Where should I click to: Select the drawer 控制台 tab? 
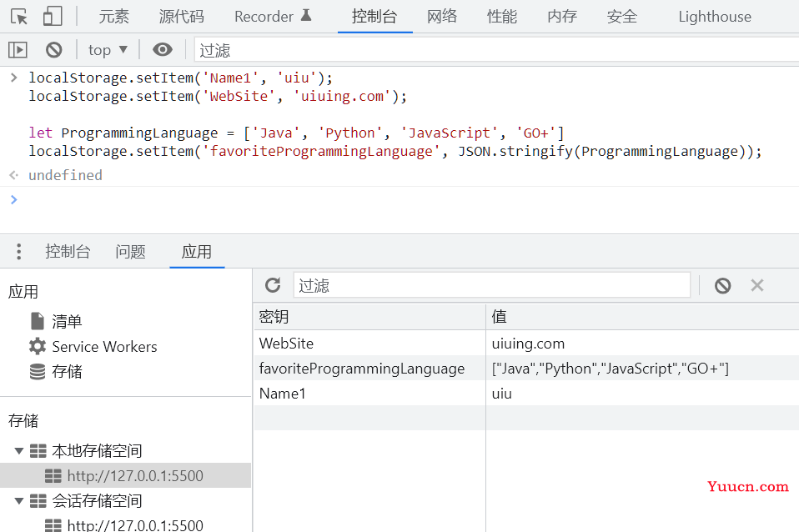pyautogui.click(x=68, y=252)
